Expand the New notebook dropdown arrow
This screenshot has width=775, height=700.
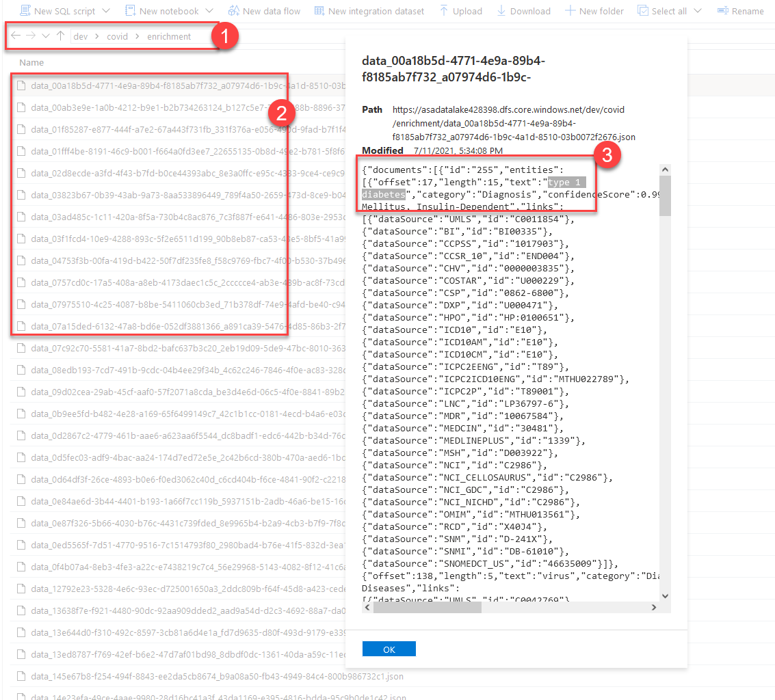tap(209, 11)
